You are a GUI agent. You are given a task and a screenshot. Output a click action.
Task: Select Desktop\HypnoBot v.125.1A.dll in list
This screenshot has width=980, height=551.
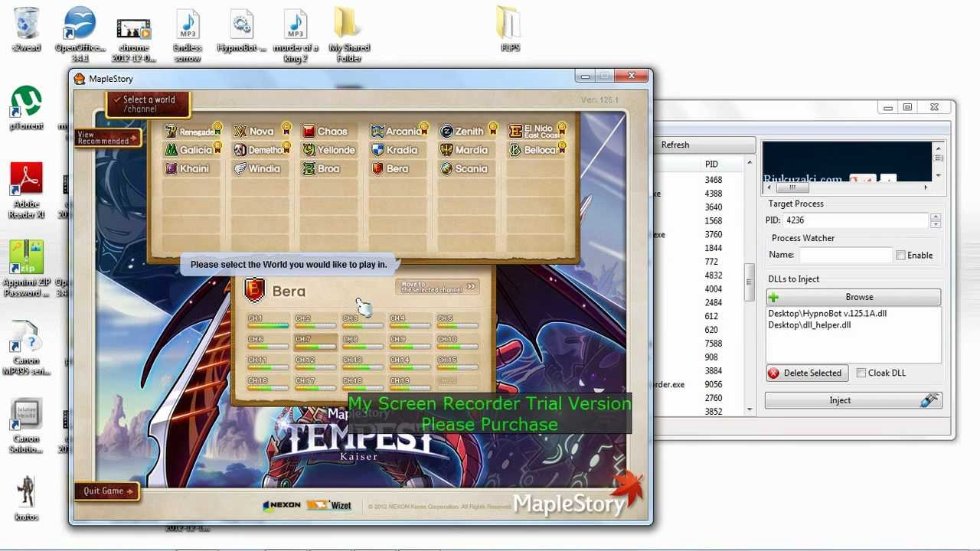(x=827, y=313)
